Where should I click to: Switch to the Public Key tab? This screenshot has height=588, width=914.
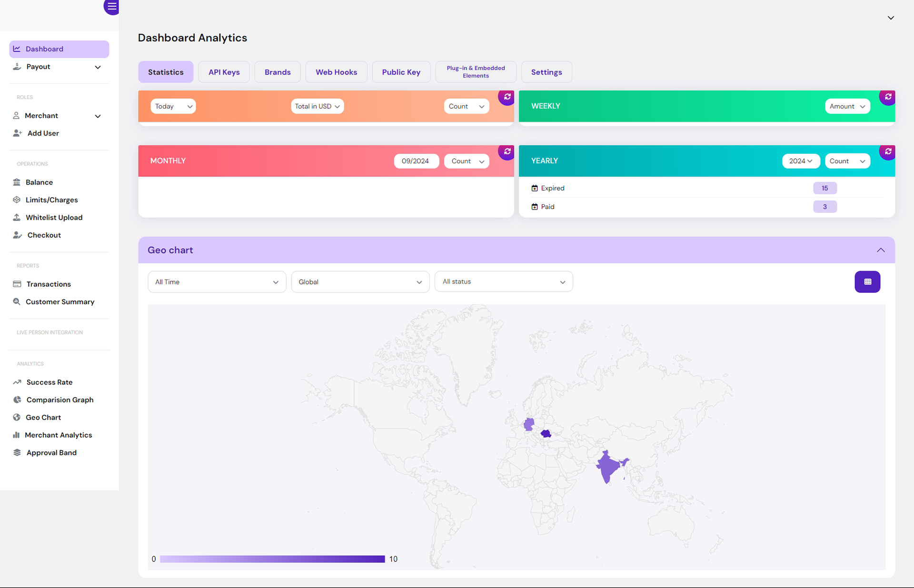(x=401, y=72)
